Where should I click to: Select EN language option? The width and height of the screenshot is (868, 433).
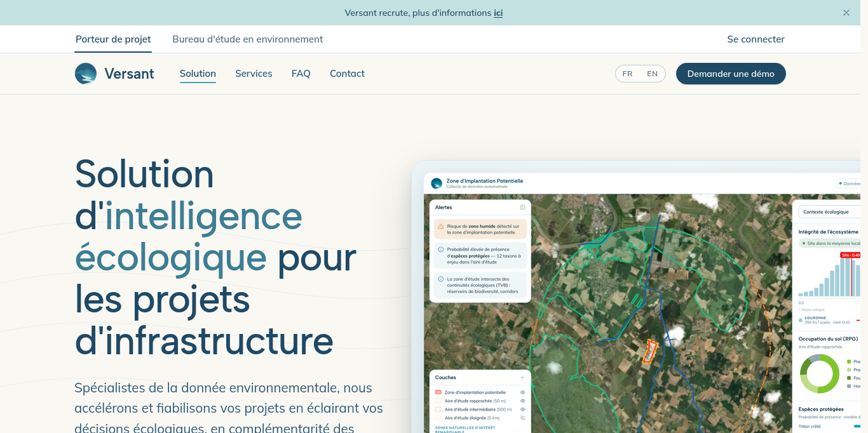point(652,74)
